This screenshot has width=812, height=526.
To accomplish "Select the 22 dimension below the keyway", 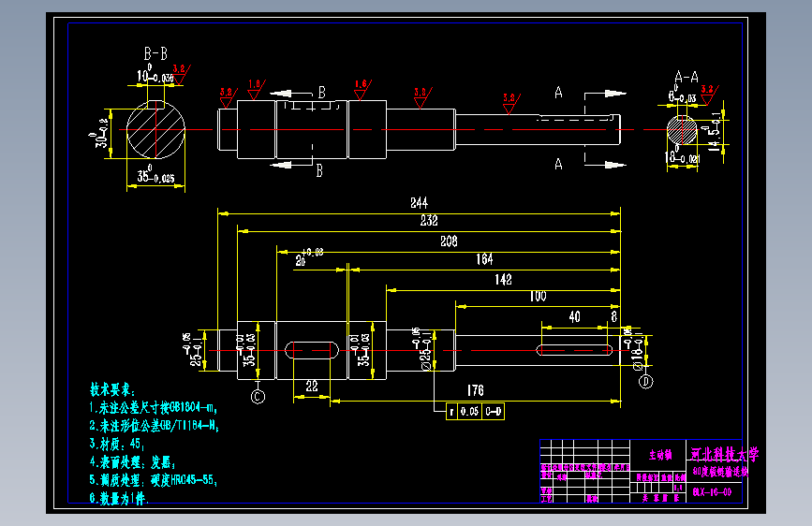I will click(x=312, y=387).
